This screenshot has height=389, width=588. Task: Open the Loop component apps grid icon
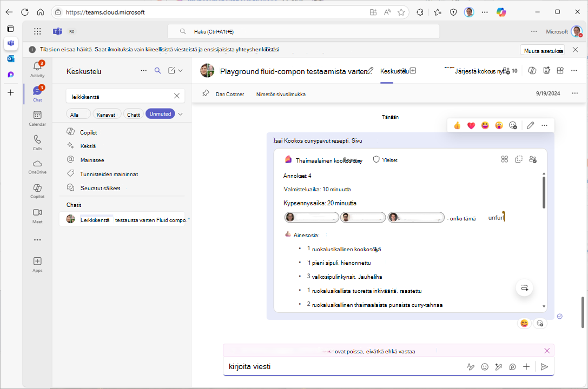click(504, 159)
